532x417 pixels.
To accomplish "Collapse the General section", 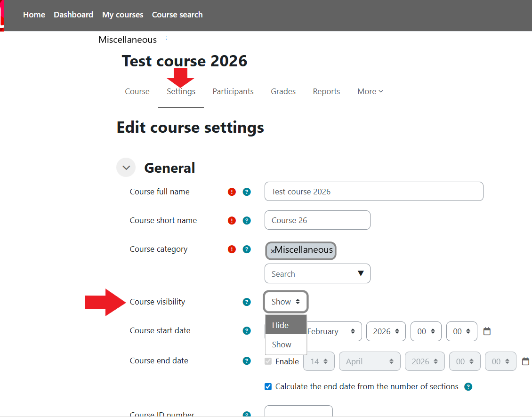I will pos(126,168).
